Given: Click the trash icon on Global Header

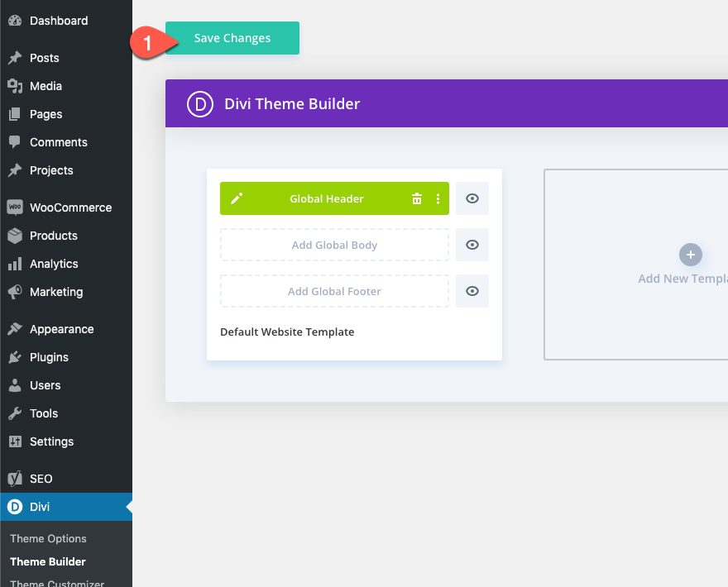Looking at the screenshot, I should [417, 198].
